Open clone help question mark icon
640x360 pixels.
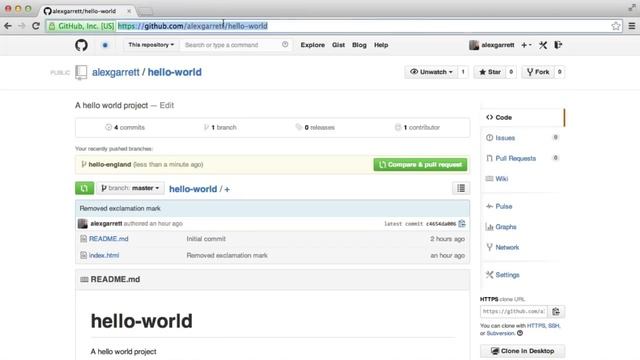pyautogui.click(x=520, y=333)
